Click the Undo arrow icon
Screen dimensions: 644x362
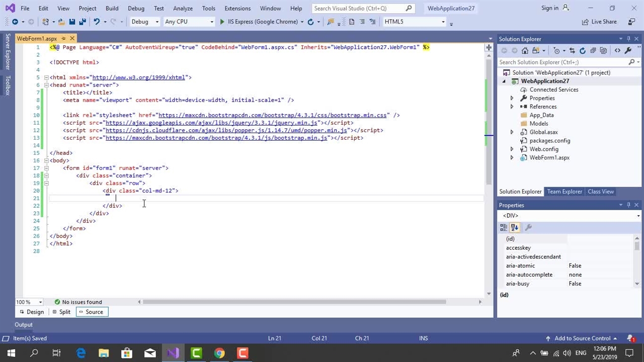(x=97, y=22)
